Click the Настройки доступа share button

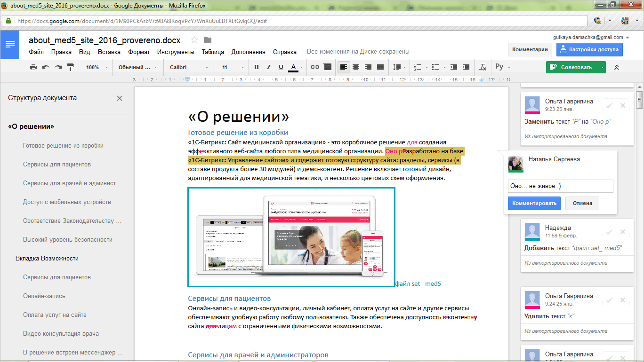point(589,49)
